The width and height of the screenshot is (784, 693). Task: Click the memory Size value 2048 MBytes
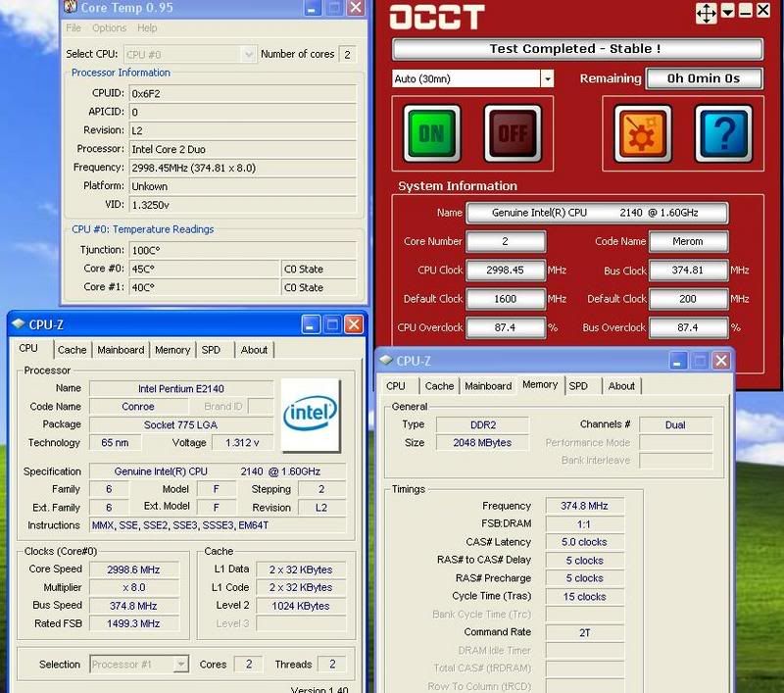[x=482, y=442]
